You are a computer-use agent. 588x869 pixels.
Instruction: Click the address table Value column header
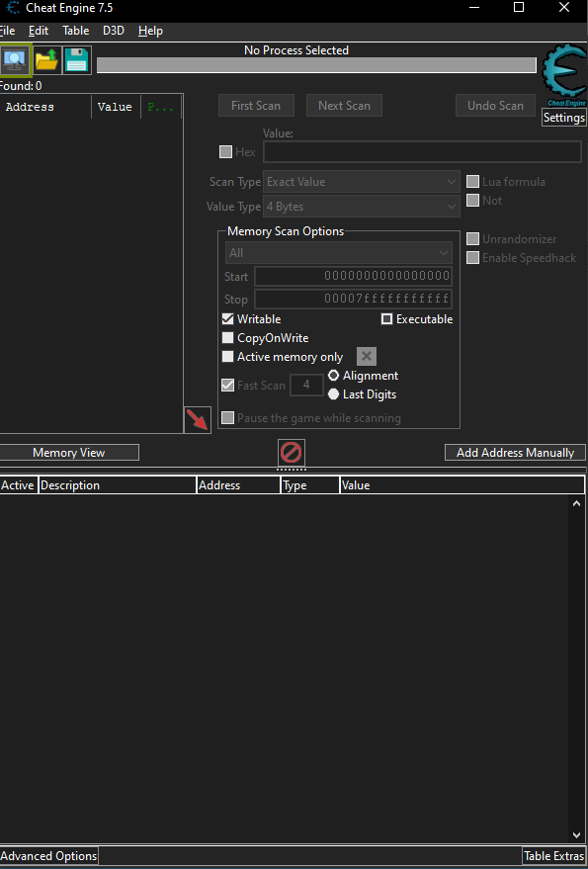point(462,485)
